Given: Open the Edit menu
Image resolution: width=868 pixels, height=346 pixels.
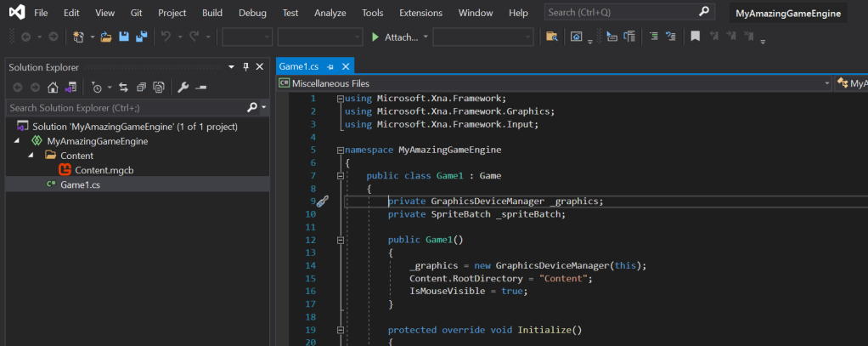Looking at the screenshot, I should tap(71, 13).
